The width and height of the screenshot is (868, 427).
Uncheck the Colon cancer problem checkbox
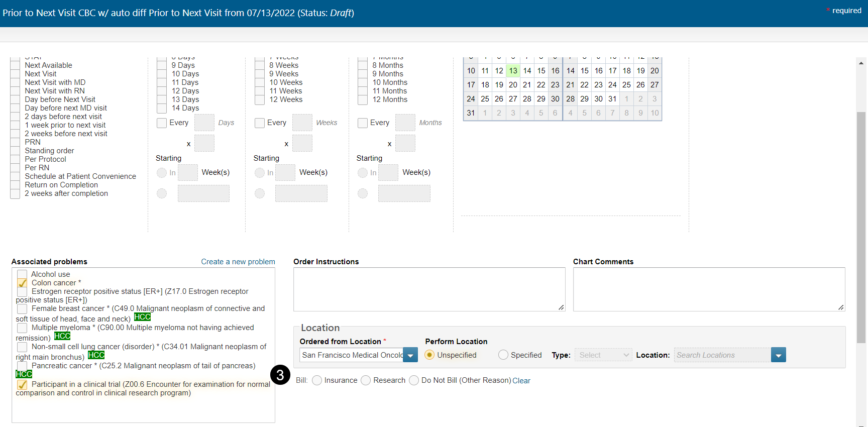click(x=22, y=283)
